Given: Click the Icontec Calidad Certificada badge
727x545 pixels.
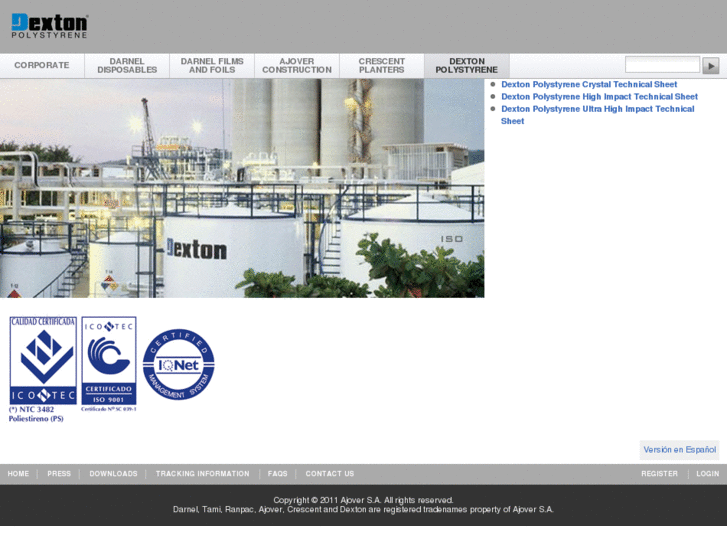Looking at the screenshot, I should pyautogui.click(x=43, y=360).
